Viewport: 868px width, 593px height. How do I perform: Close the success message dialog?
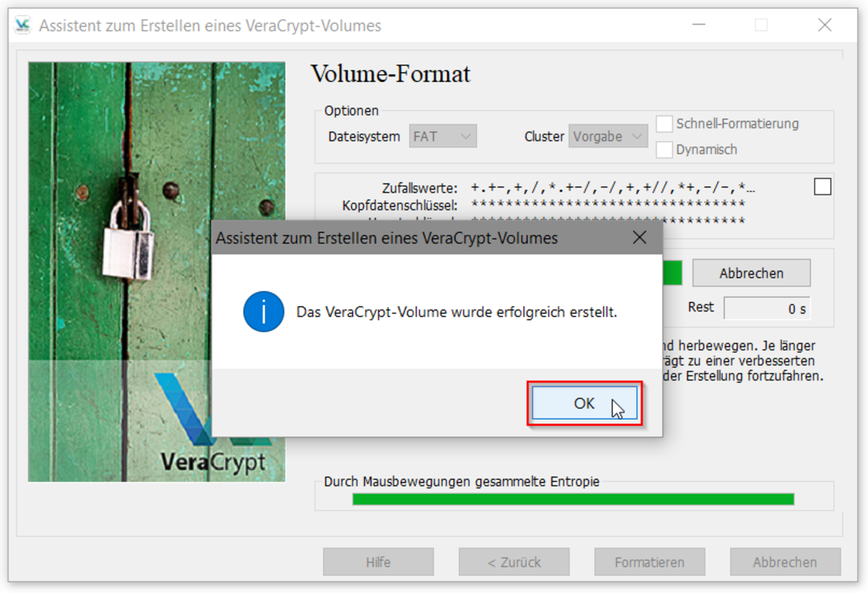click(640, 238)
